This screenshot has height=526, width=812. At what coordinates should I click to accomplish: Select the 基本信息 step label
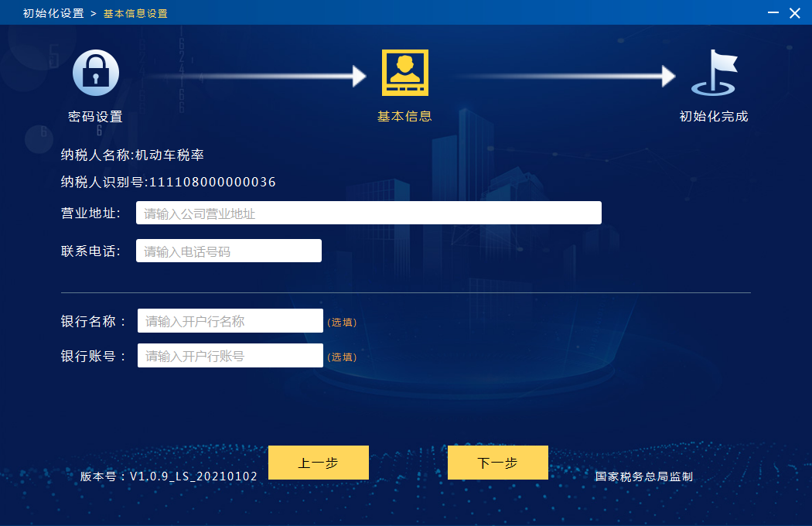[404, 117]
